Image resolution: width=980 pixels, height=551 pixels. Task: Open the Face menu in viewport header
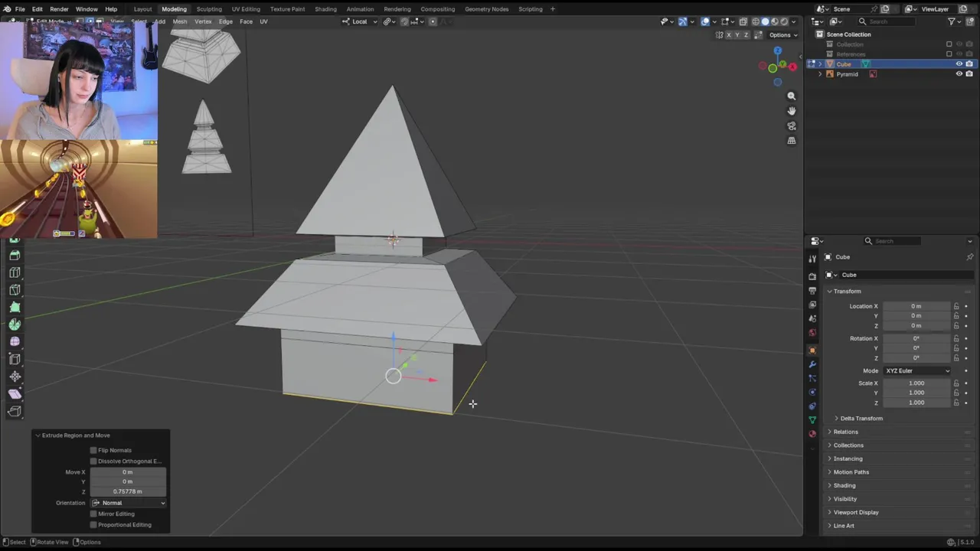pyautogui.click(x=246, y=21)
